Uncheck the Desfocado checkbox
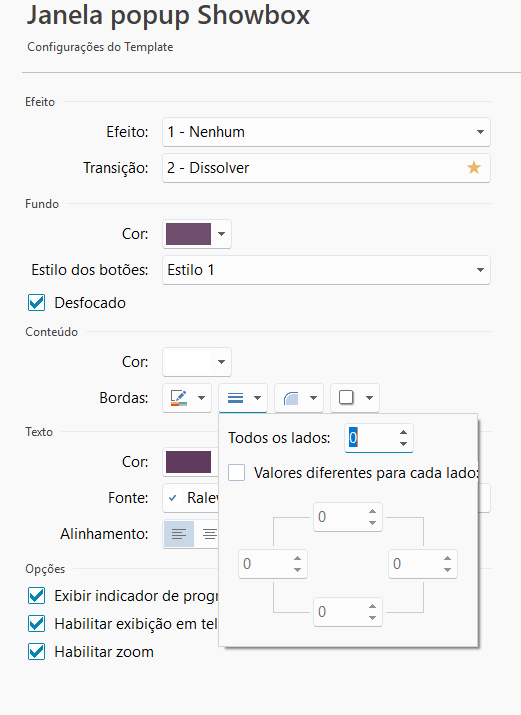The width and height of the screenshot is (521, 715). coord(36,303)
